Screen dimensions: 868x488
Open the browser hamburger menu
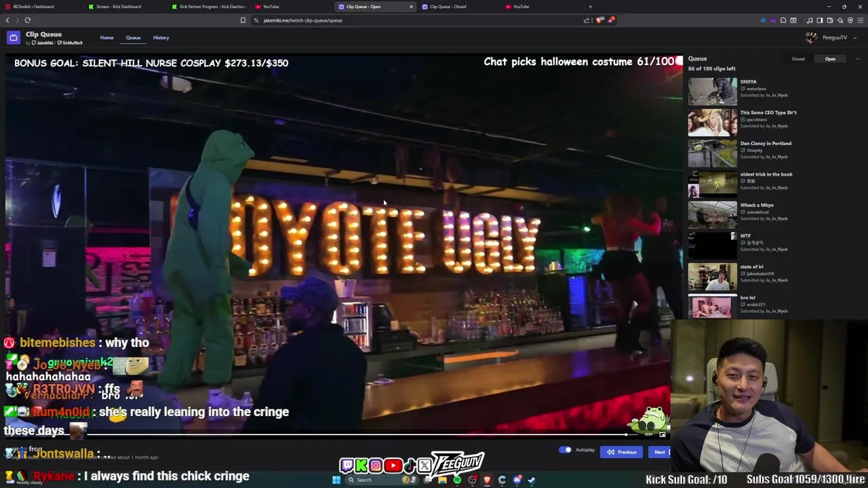click(861, 20)
